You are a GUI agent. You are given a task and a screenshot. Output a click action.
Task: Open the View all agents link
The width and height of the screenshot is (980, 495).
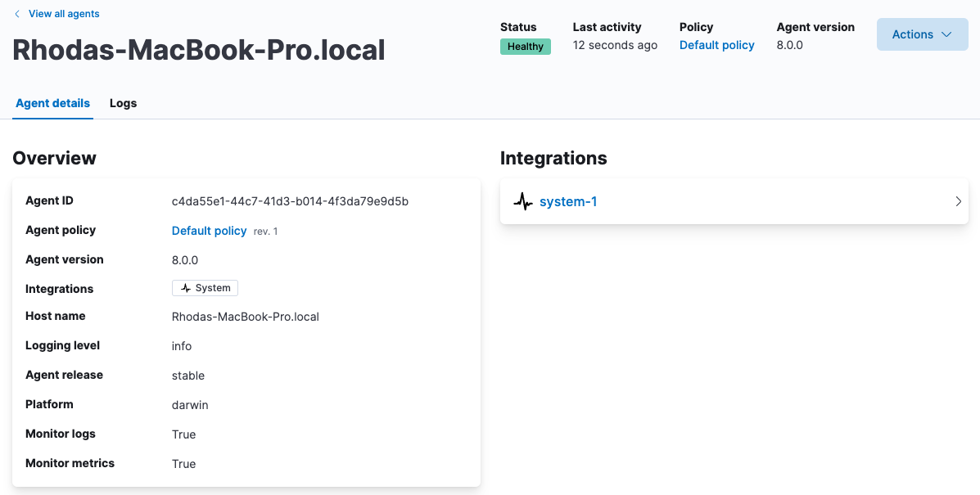(x=64, y=14)
